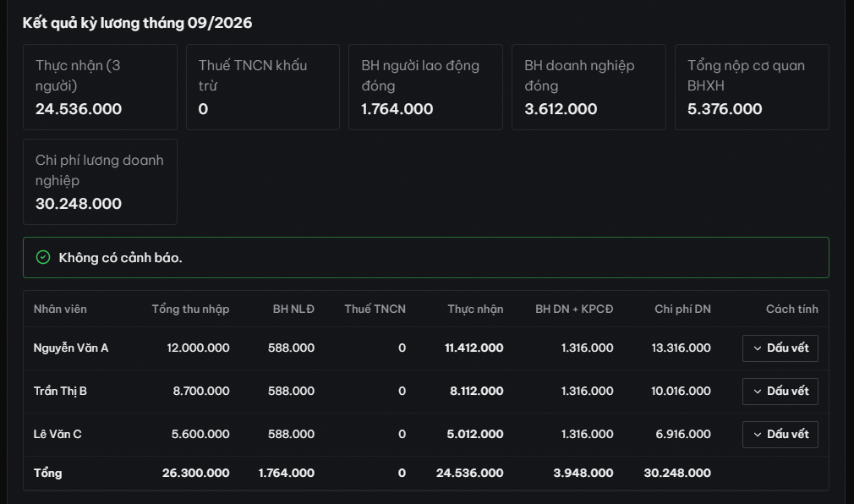Screen dimensions: 854x504
Task: Select the "BH DN + KPCĐ" column header
Action: pyautogui.click(x=574, y=309)
